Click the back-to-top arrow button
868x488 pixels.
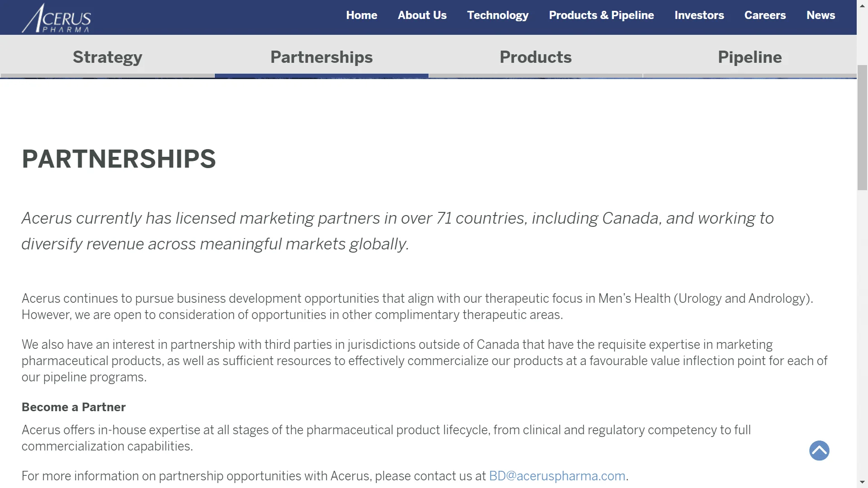[819, 450]
